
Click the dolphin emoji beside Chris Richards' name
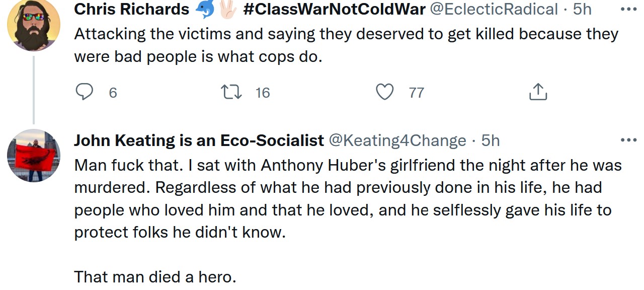point(204,9)
